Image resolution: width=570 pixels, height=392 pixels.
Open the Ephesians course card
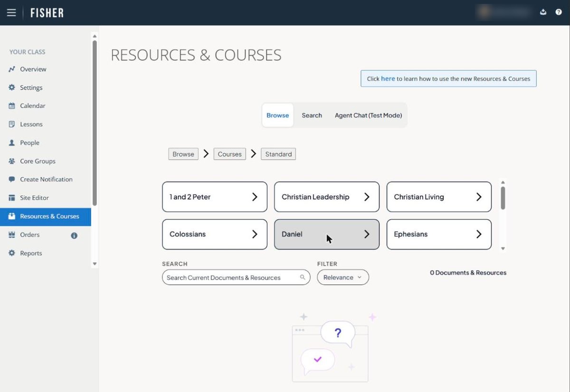pos(439,234)
